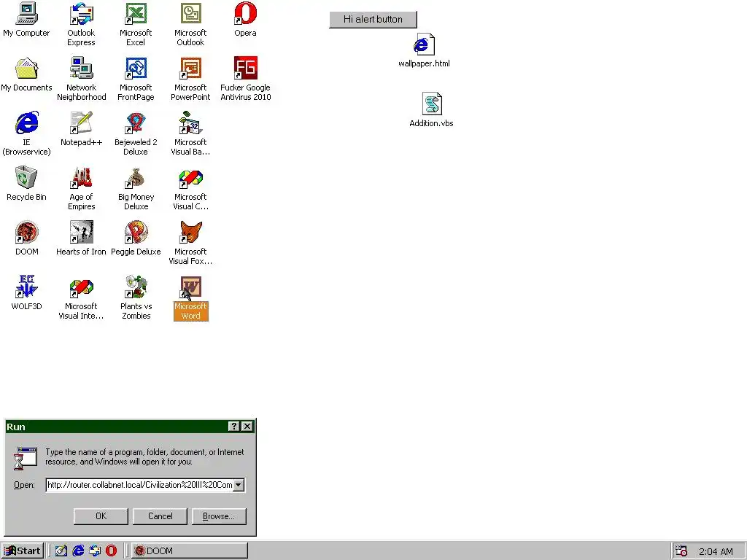
Task: Launch Opera from the quick launch bar
Action: click(111, 551)
